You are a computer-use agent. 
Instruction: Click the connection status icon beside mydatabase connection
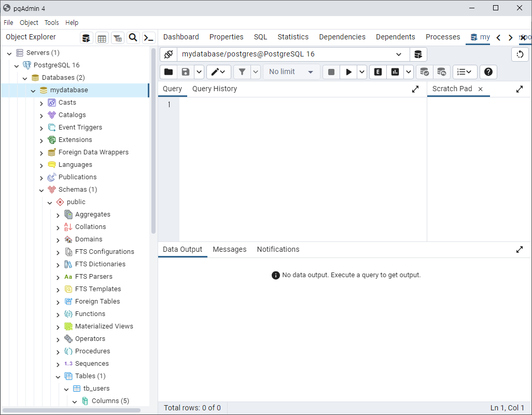169,54
